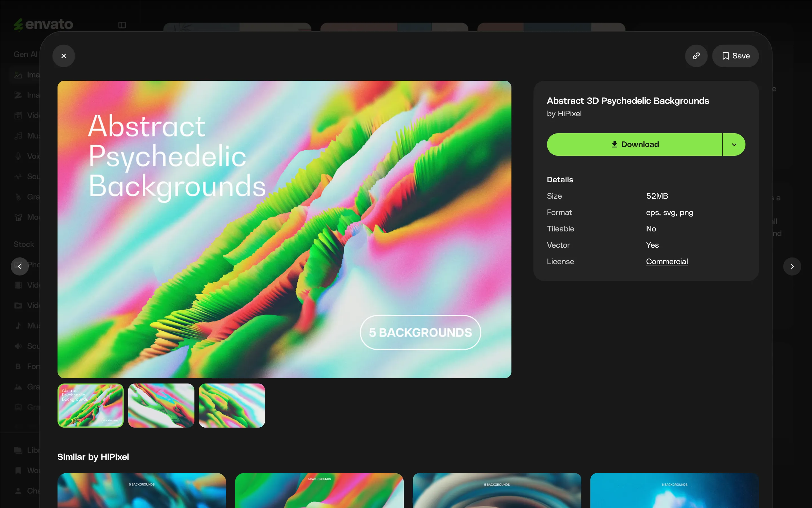The image size is (812, 508).
Task: Go to the next item with right arrow
Action: pyautogui.click(x=792, y=266)
